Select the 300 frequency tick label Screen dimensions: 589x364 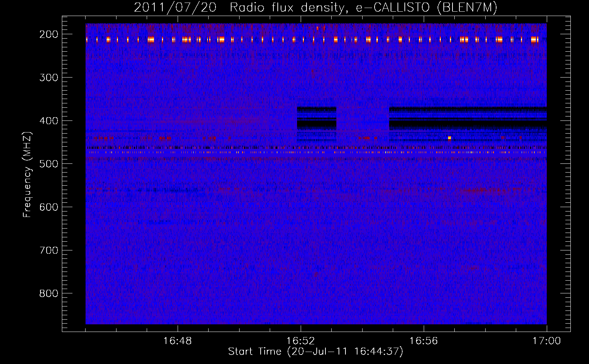49,78
